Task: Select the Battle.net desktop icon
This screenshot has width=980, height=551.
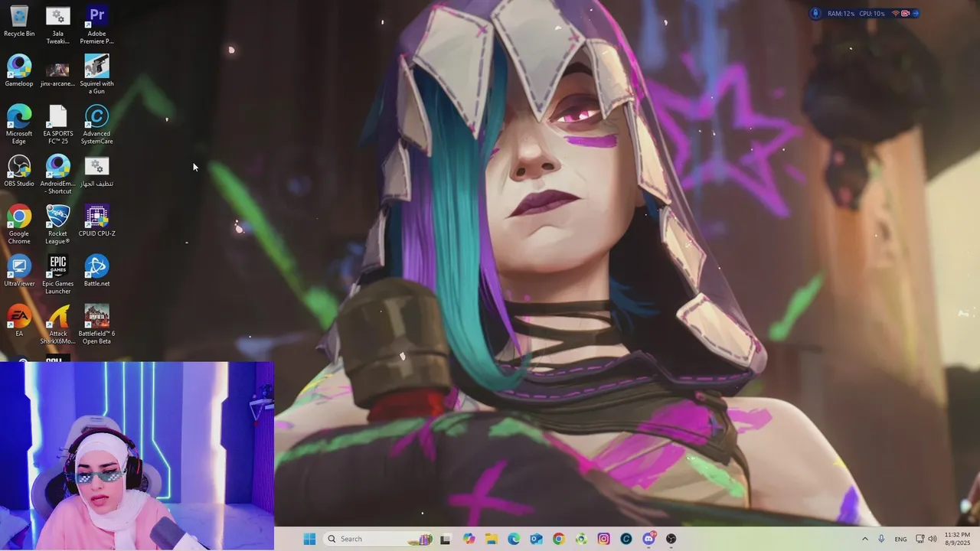Action: pos(96,271)
